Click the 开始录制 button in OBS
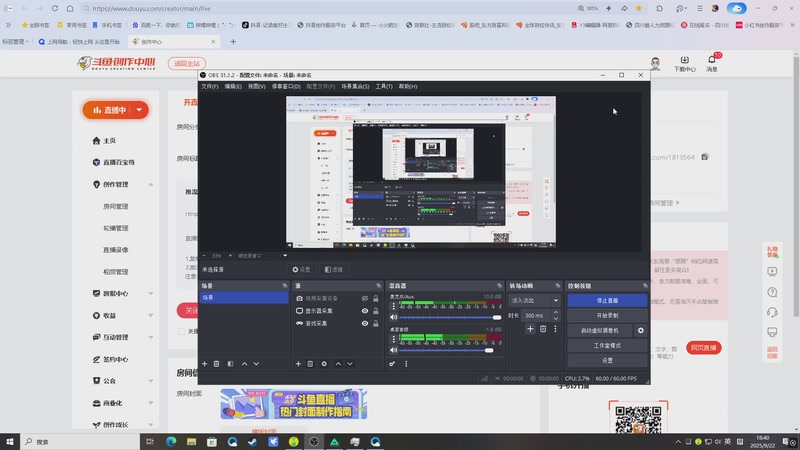The width and height of the screenshot is (800, 450). pos(607,316)
